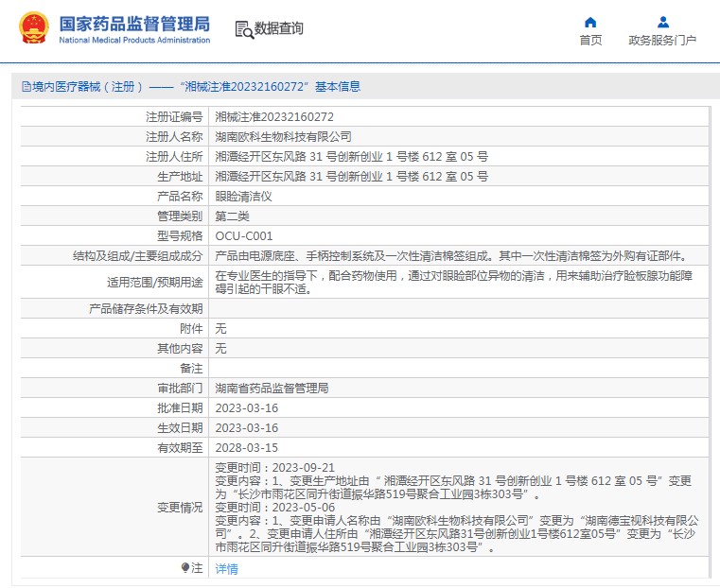
Task: Click the 国家药品监督管理局 site title
Action: point(134,25)
